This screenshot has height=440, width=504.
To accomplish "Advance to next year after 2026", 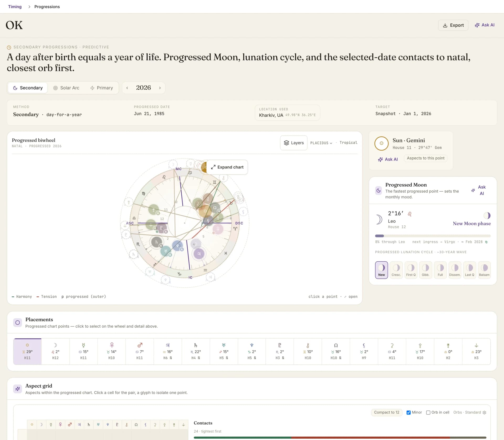I will 160,88.
